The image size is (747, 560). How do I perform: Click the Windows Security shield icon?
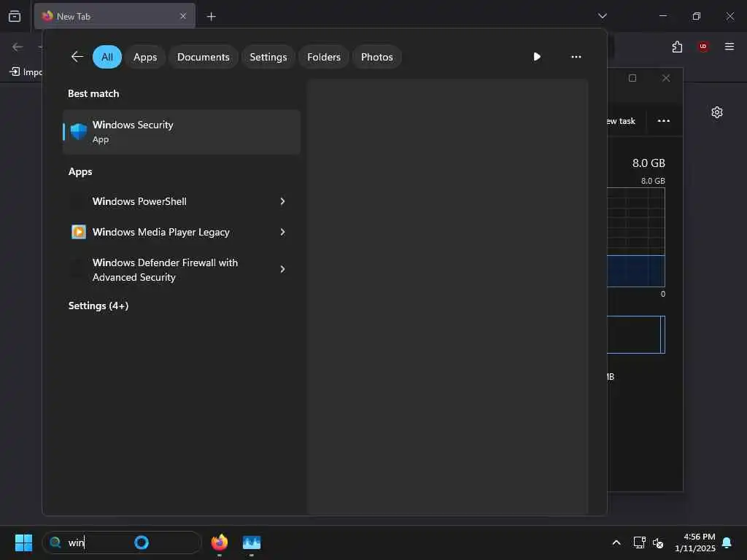pos(79,131)
